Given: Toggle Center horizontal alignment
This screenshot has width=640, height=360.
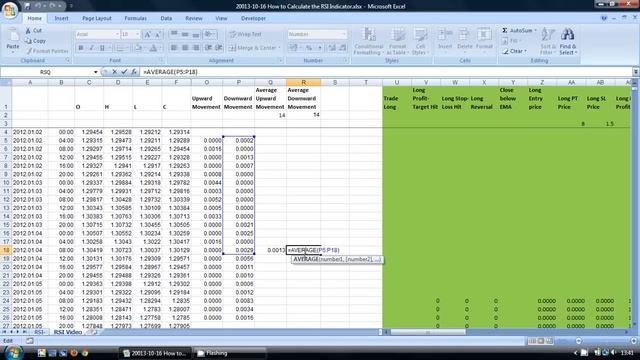Looking at the screenshot, I should (x=185, y=48).
